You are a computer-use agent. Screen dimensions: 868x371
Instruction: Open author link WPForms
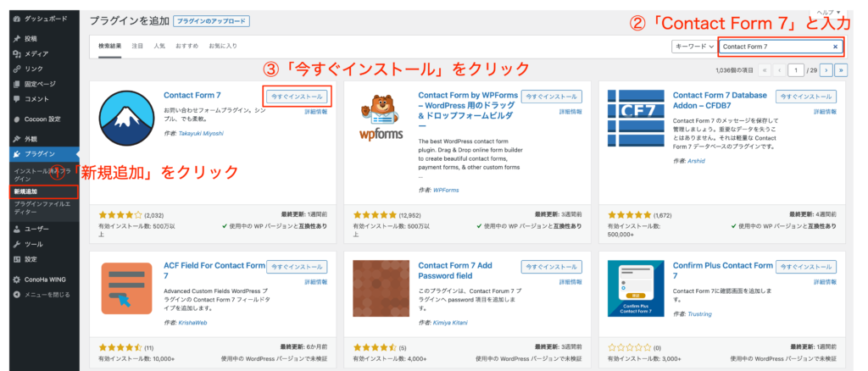(446, 190)
